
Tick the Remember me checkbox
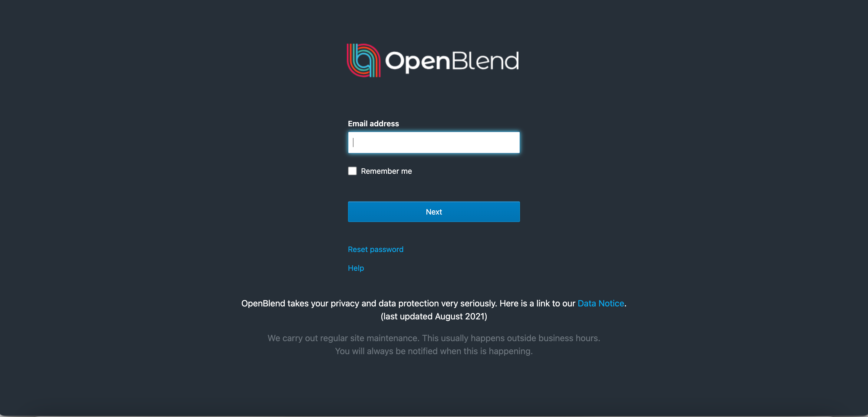click(352, 171)
